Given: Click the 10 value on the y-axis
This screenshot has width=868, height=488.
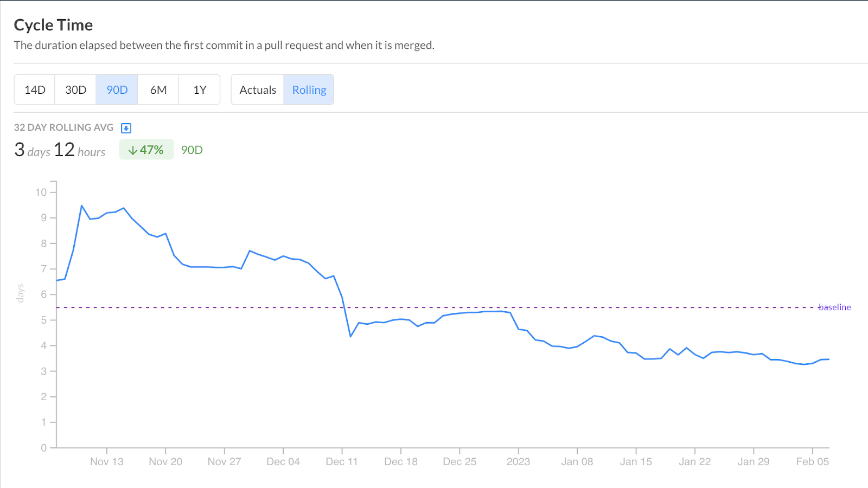Looking at the screenshot, I should click(41, 192).
